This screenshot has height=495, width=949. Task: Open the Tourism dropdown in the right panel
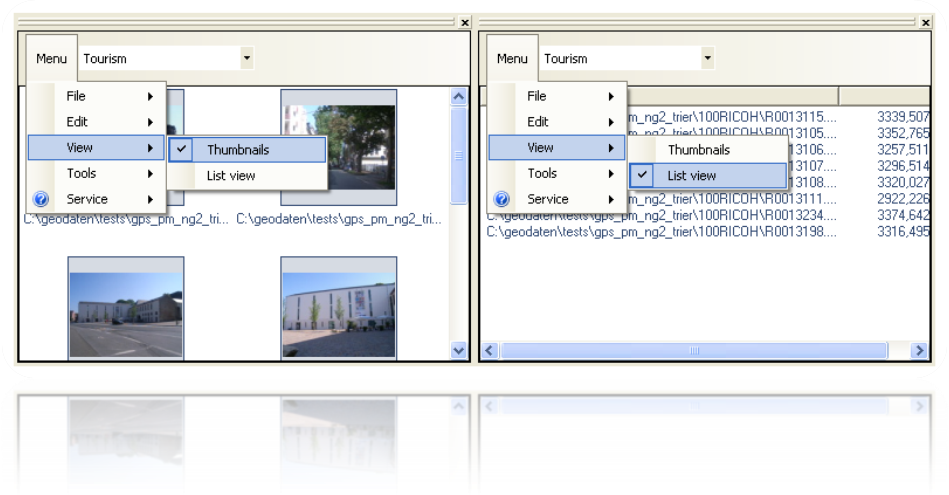click(708, 59)
